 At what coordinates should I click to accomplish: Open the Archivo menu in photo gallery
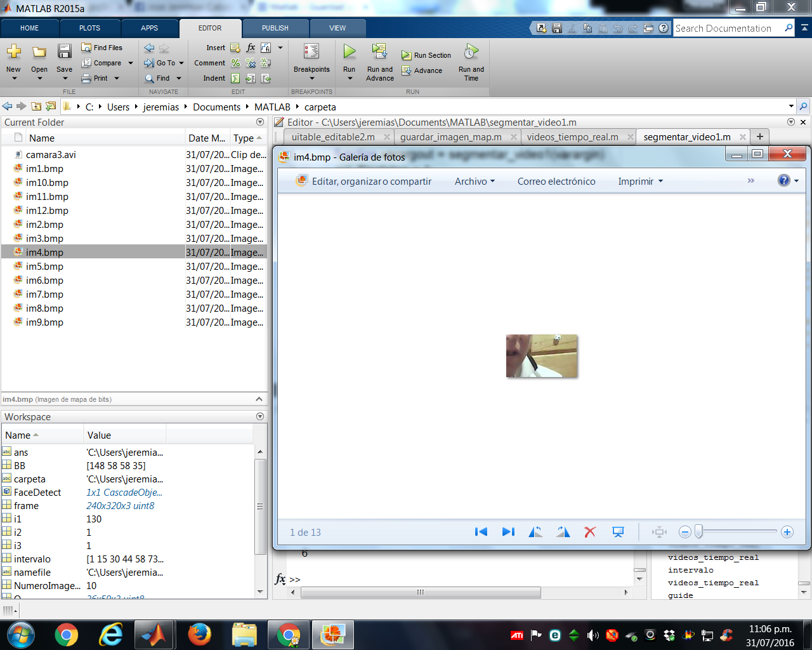pos(475,182)
